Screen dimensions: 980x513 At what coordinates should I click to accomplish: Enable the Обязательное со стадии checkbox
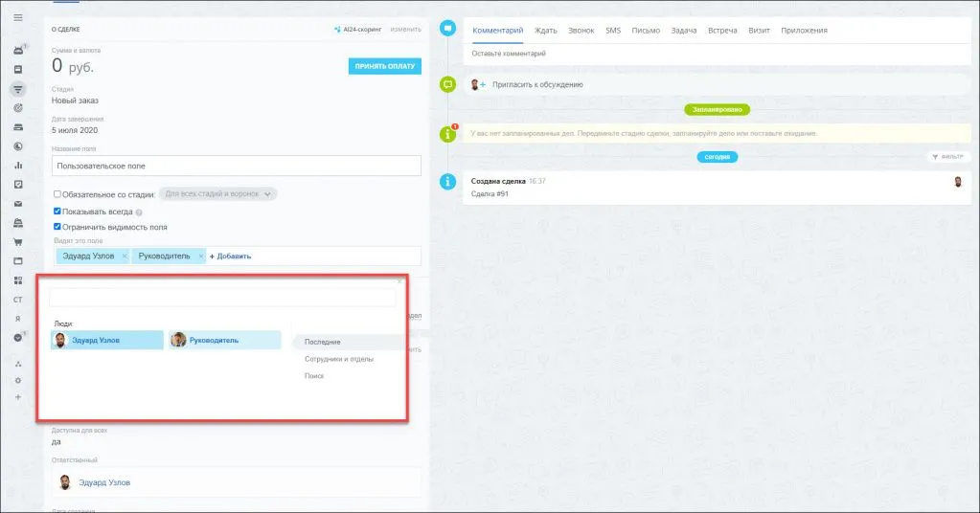coord(57,194)
